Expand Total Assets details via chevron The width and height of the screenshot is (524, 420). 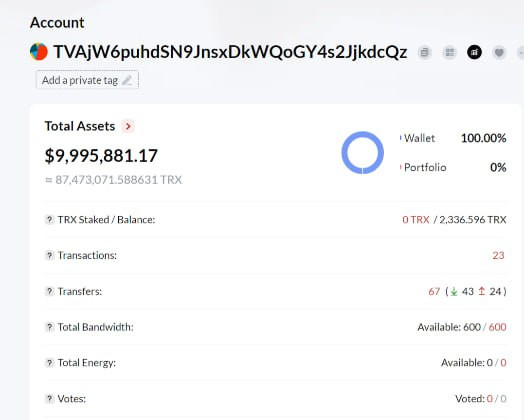(128, 126)
